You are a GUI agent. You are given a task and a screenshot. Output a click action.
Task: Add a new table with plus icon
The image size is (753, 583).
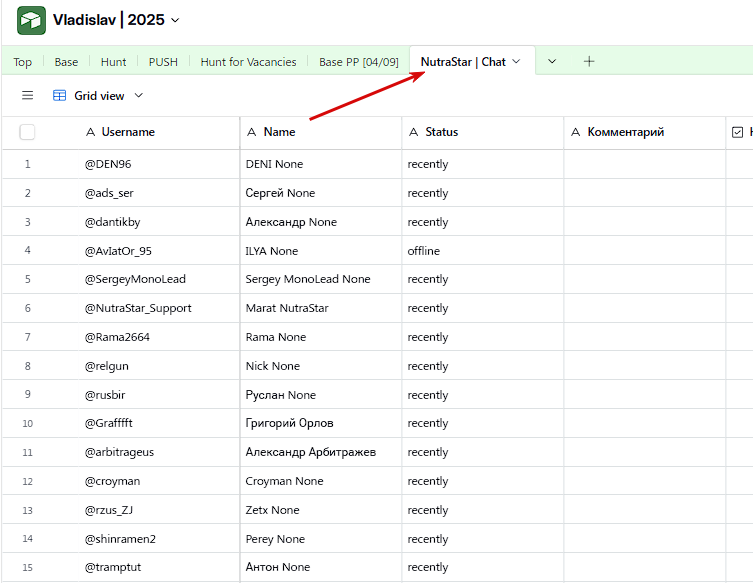point(589,62)
